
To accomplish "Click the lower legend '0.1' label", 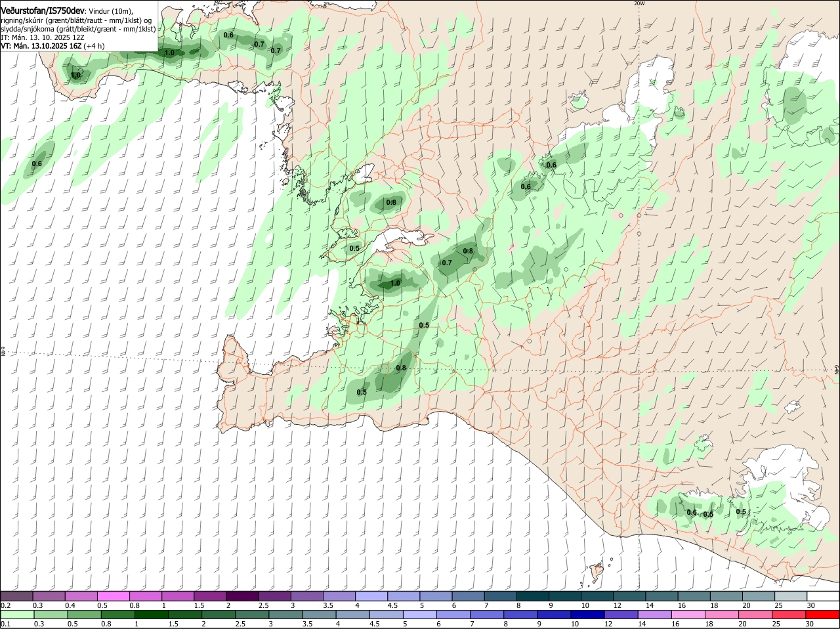I will [x=5, y=624].
